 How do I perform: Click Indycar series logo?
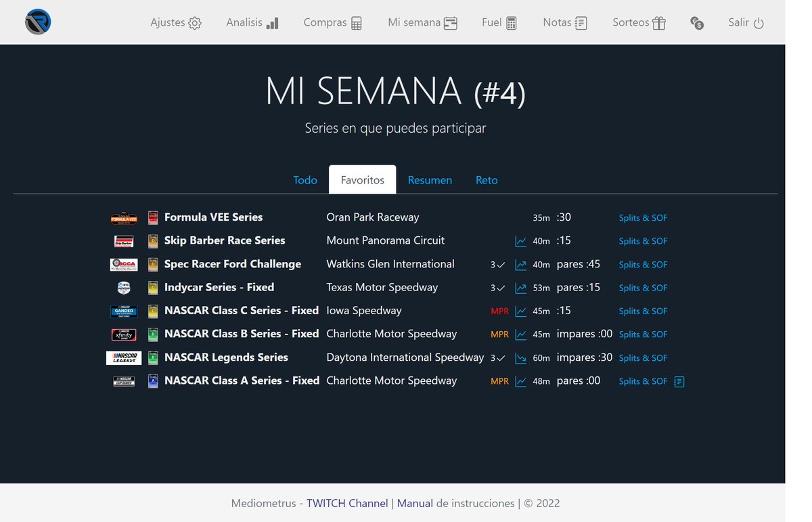124,288
